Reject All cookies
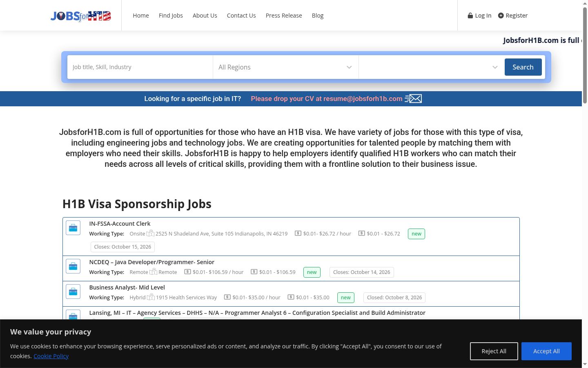Viewport: 588px width, 368px height. pyautogui.click(x=494, y=351)
